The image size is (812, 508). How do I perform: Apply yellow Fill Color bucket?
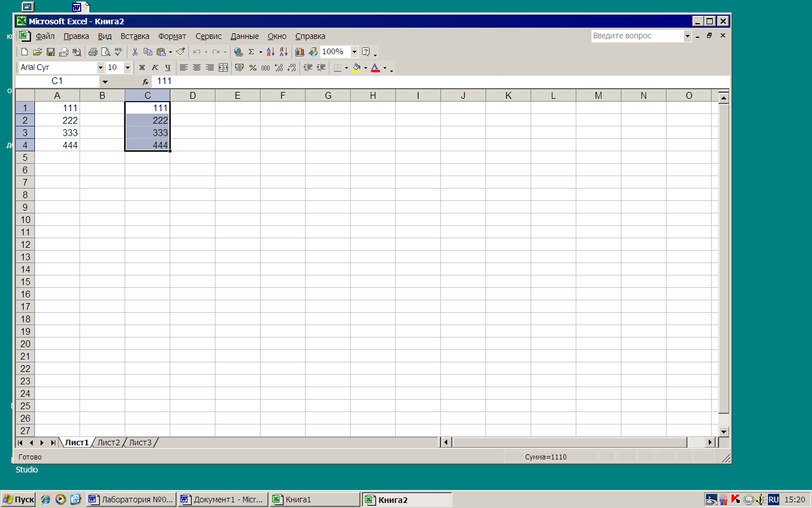(356, 68)
